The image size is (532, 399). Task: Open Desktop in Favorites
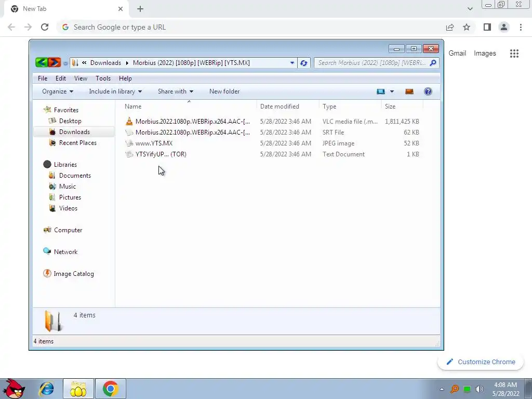click(x=70, y=121)
